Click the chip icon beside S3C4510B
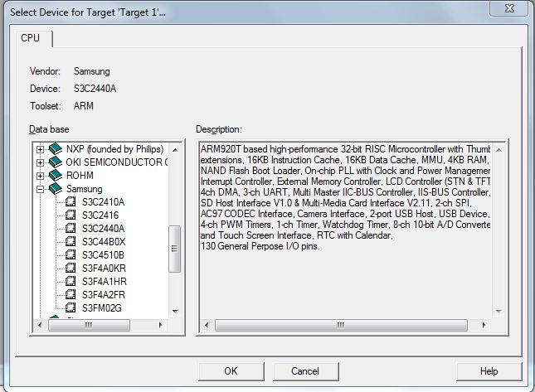The height and width of the screenshot is (392, 535). pos(71,254)
